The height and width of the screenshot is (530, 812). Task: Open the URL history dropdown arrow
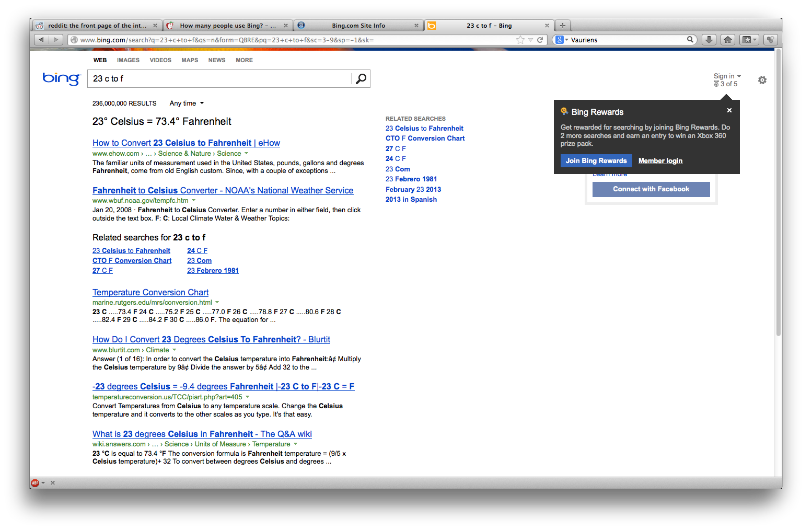click(x=531, y=40)
